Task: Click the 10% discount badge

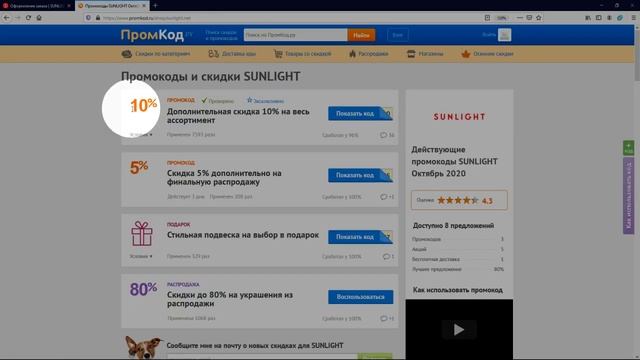Action: point(143,105)
